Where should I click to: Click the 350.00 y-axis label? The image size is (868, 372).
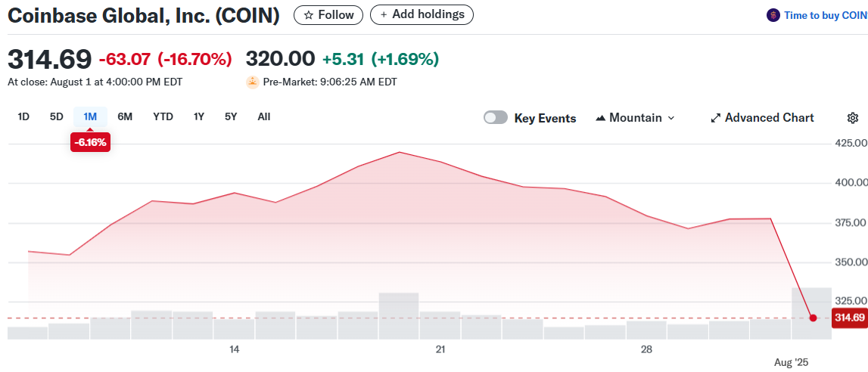point(851,262)
